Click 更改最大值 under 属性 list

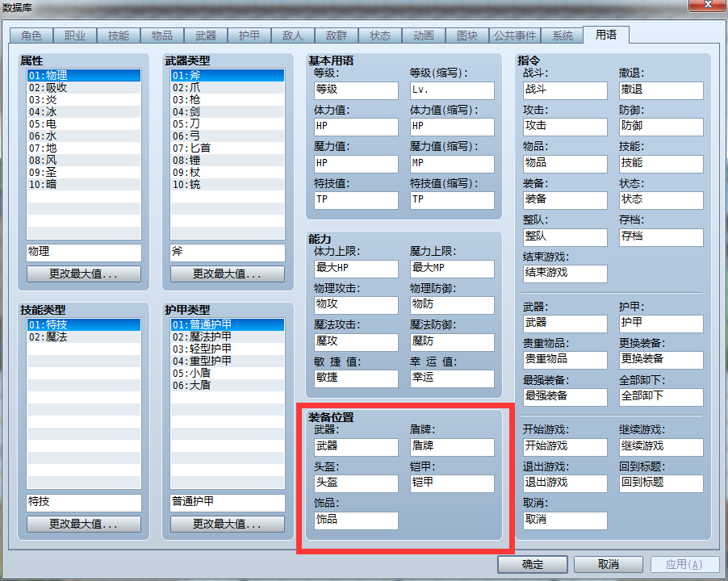(84, 274)
